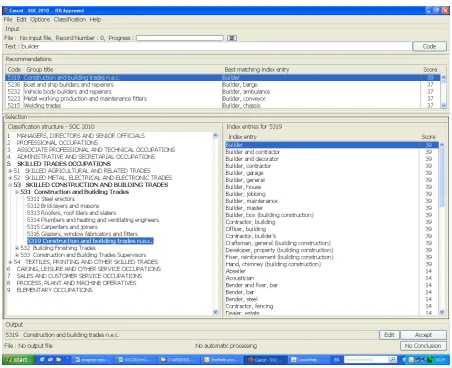The height and width of the screenshot is (368, 452).
Task: Select recommendation 5232 Vehicle body builders
Action: 223,92
